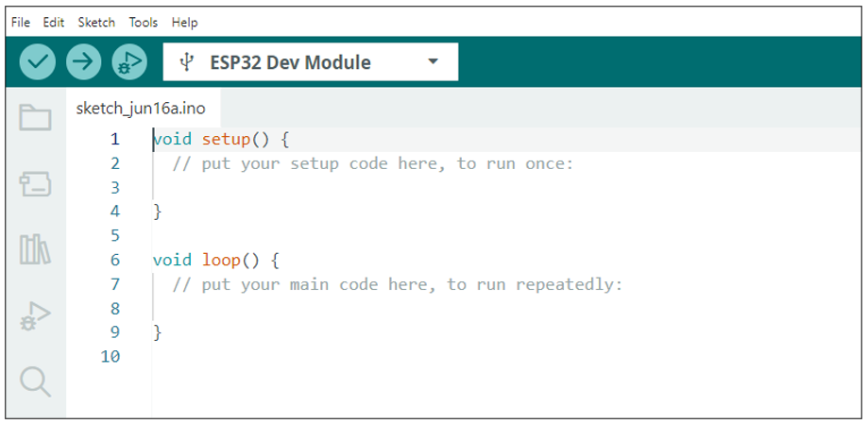
Task: Click closing brace on line 9
Action: (158, 332)
